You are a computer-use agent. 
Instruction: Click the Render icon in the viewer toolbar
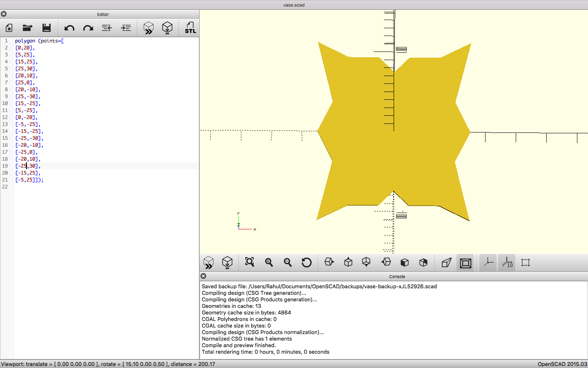[227, 263]
